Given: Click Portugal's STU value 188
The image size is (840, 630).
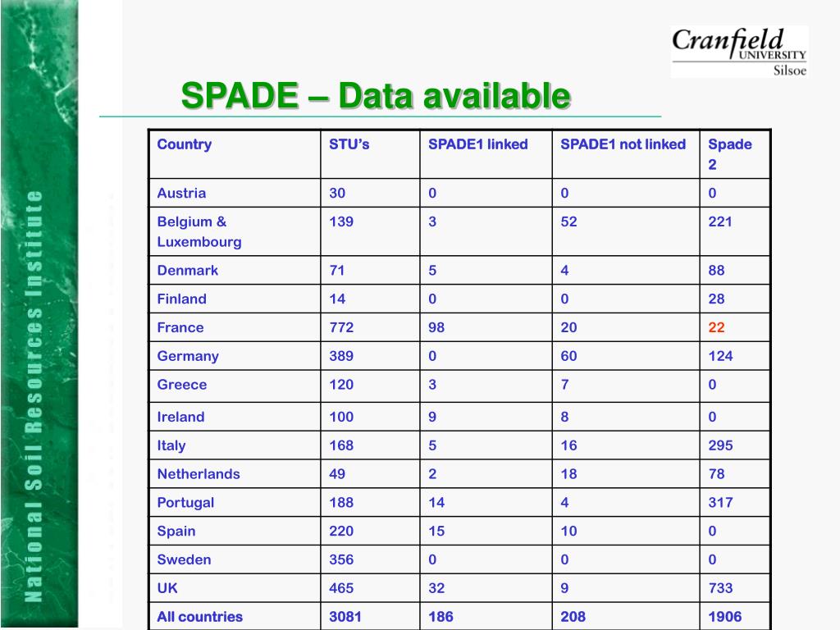Looking at the screenshot, I should (x=341, y=503).
